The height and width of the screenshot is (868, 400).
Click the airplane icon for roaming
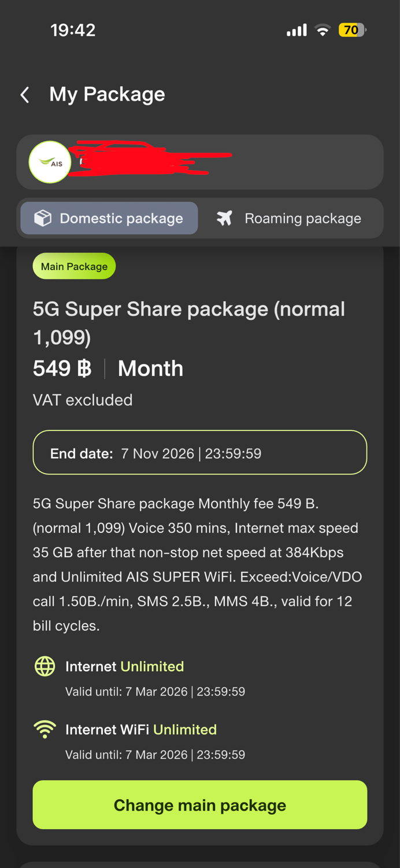coord(224,218)
